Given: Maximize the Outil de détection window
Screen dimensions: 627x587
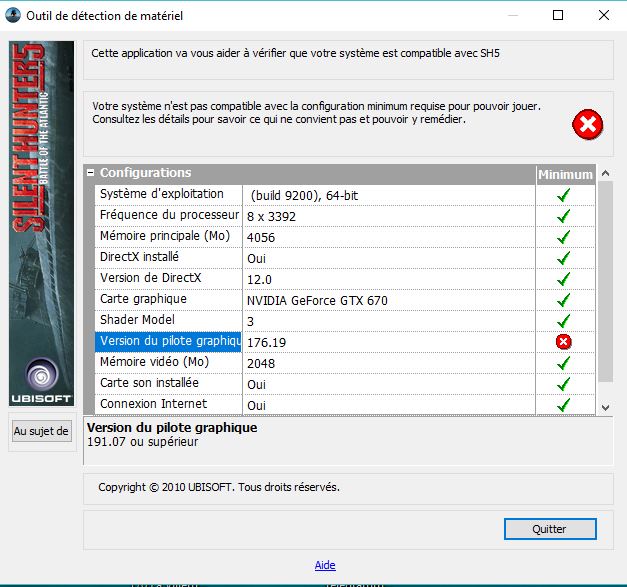Looking at the screenshot, I should pos(558,15).
